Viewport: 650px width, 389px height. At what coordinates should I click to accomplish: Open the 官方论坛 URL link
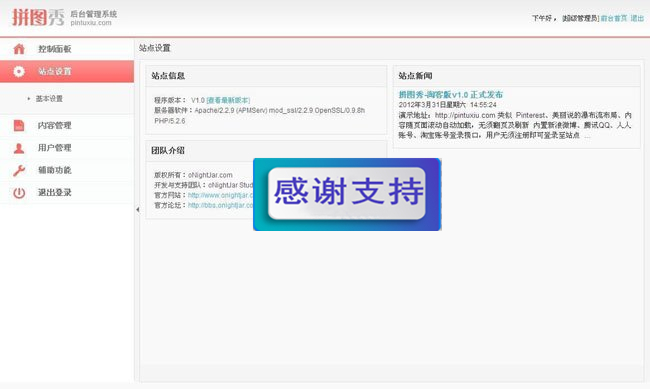[220, 205]
